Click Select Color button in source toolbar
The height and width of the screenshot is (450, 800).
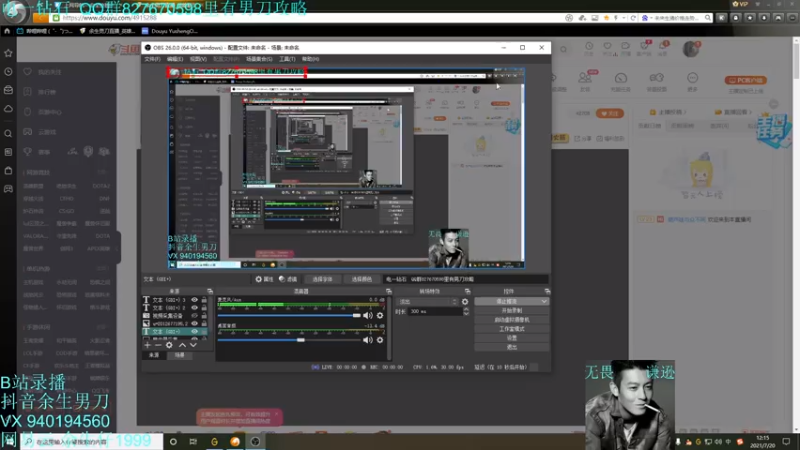(x=361, y=279)
